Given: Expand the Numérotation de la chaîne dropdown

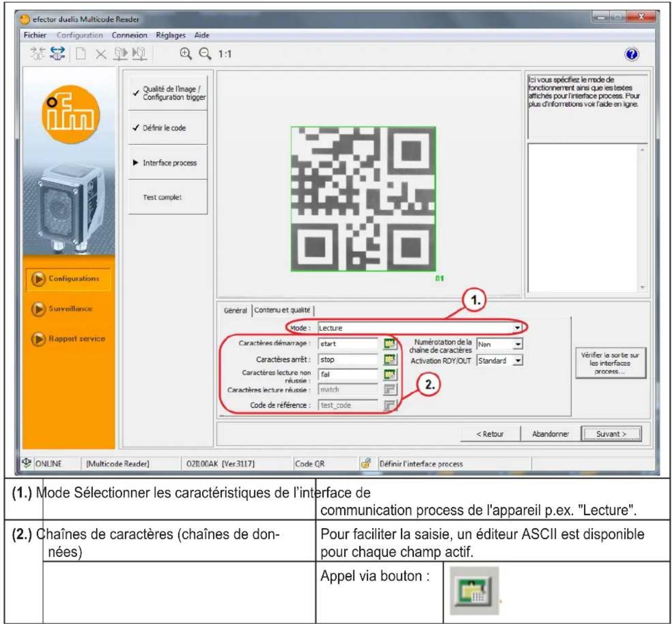Looking at the screenshot, I should pos(518,344).
